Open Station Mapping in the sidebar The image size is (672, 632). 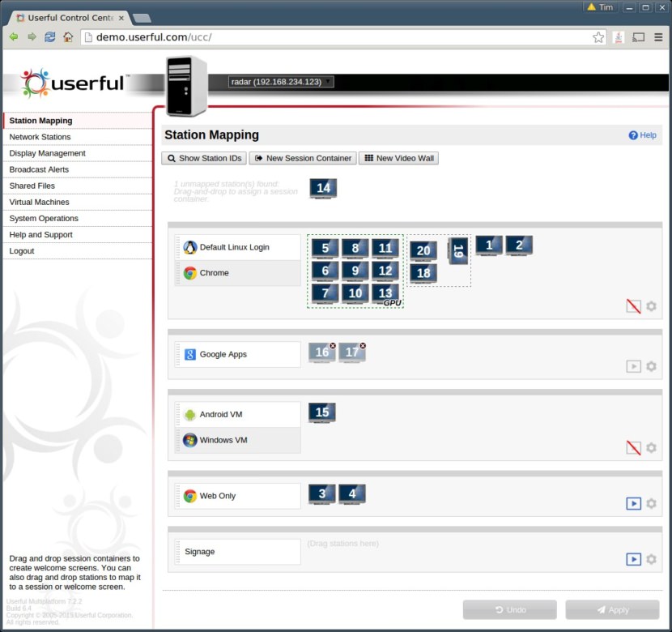point(78,121)
